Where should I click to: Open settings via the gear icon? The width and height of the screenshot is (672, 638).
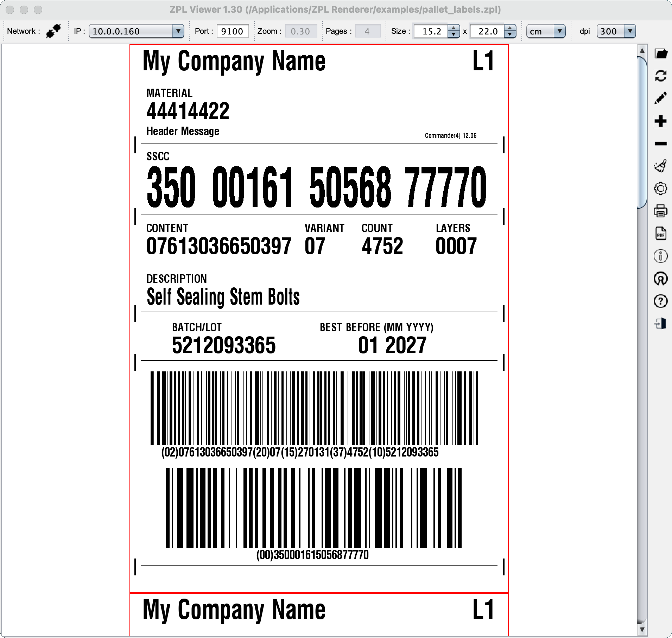[661, 189]
